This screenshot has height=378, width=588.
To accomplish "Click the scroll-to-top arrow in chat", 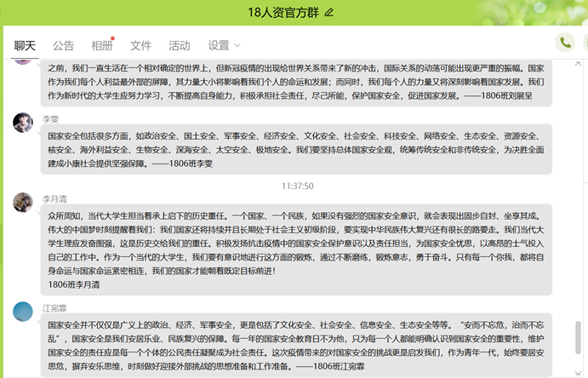I will click(579, 66).
